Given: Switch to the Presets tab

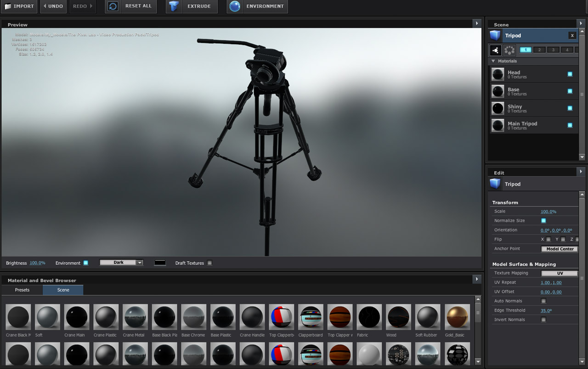Looking at the screenshot, I should click(x=22, y=290).
